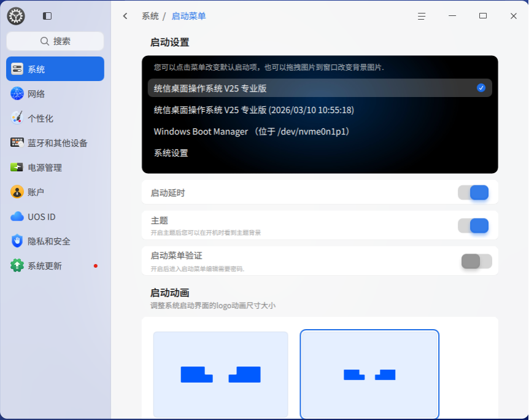Click the boot menu hint about 拖拽图片
Viewport: 529px width, 420px height.
tap(269, 67)
